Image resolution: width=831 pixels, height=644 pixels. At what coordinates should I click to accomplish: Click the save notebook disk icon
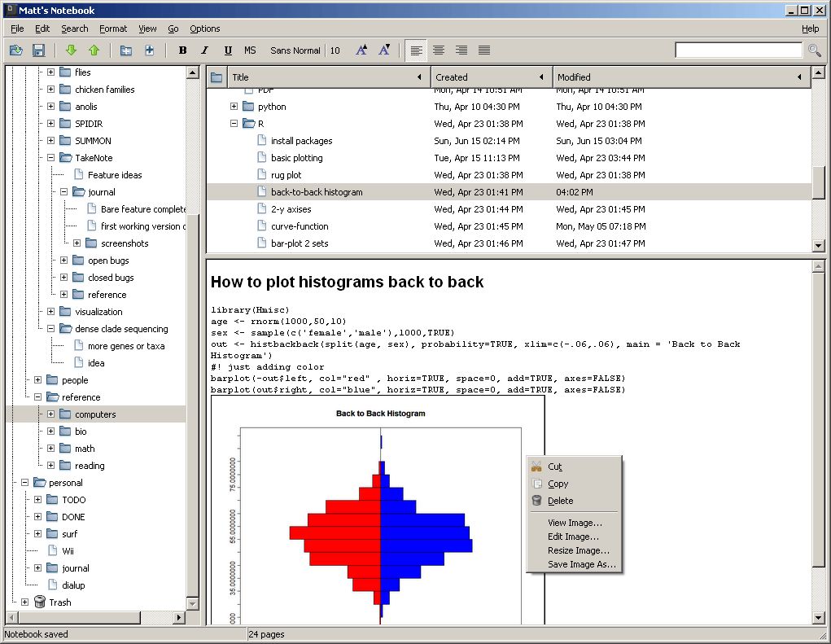[x=38, y=50]
